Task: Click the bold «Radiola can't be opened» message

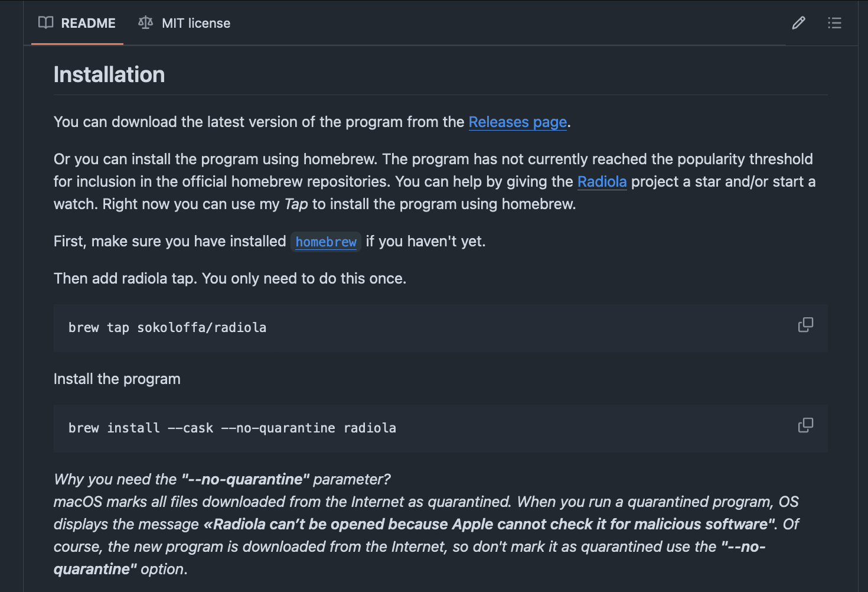Action: pyautogui.click(x=490, y=525)
